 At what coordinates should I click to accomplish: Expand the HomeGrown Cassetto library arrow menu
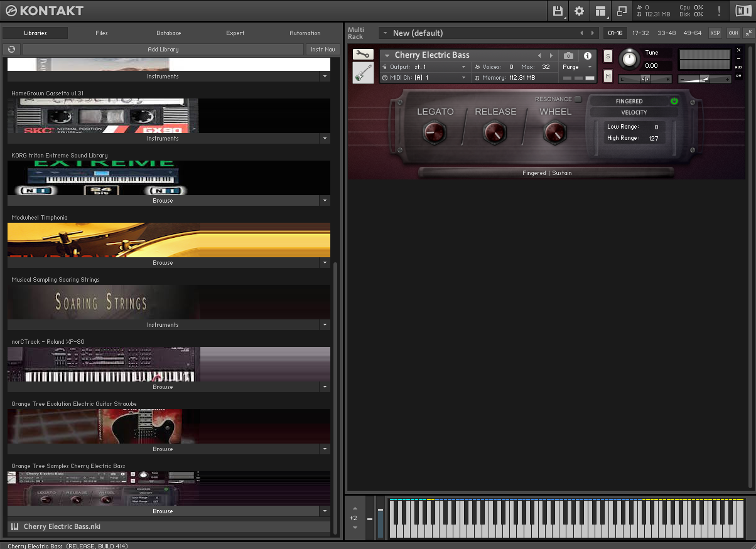pos(325,139)
